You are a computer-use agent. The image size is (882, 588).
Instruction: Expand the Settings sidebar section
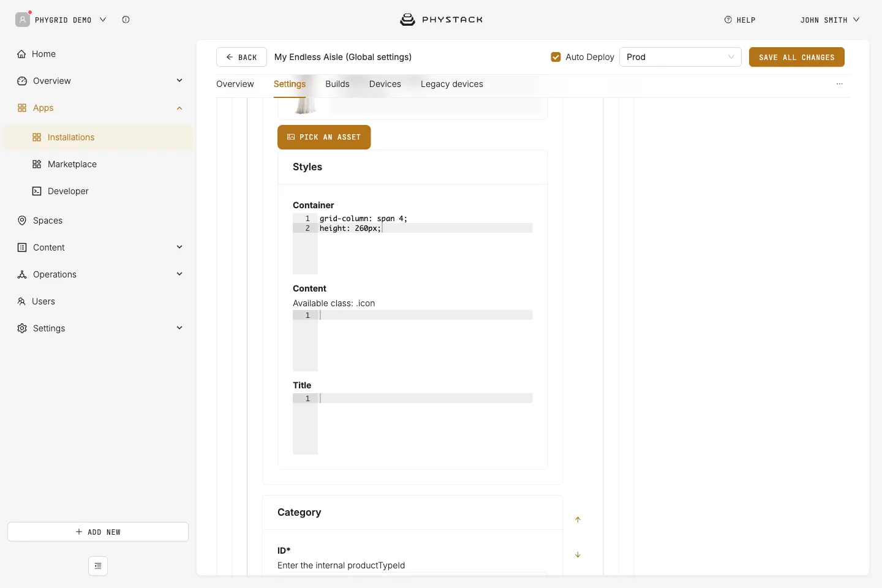pyautogui.click(x=179, y=328)
